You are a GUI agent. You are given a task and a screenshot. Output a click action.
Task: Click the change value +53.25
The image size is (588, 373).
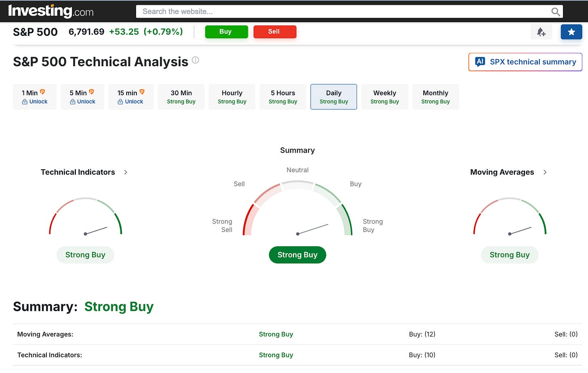click(124, 31)
